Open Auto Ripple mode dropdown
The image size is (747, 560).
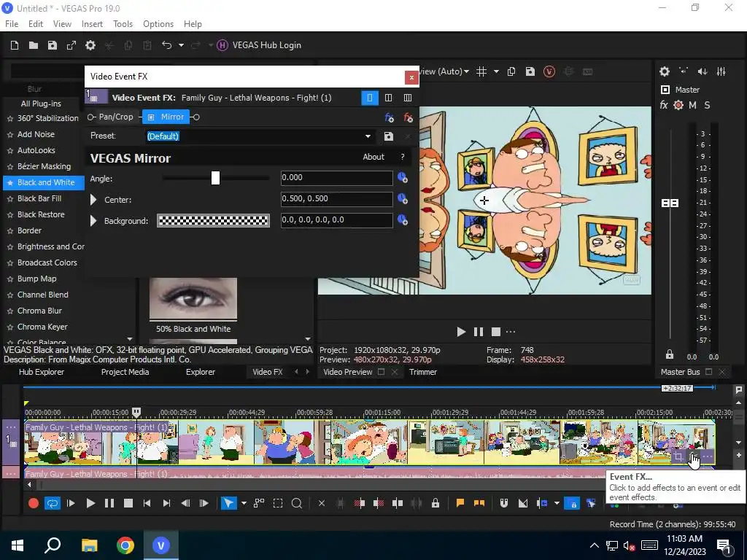[556, 503]
